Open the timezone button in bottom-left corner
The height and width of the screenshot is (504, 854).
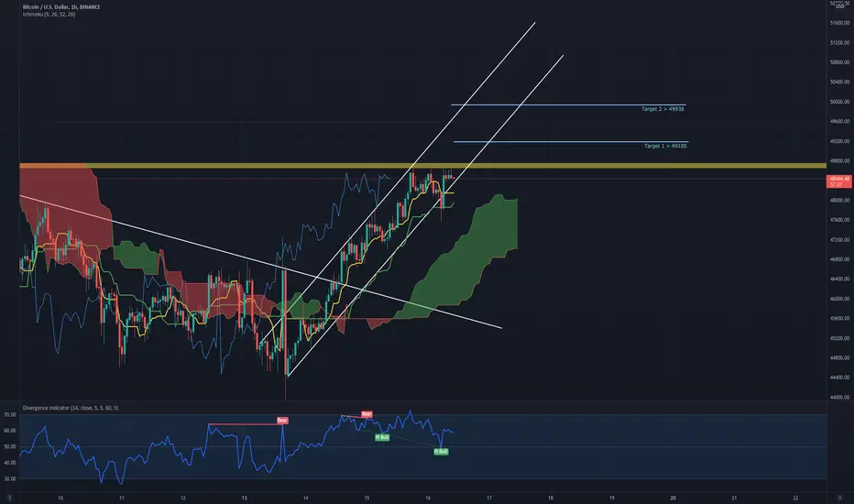click(10, 498)
